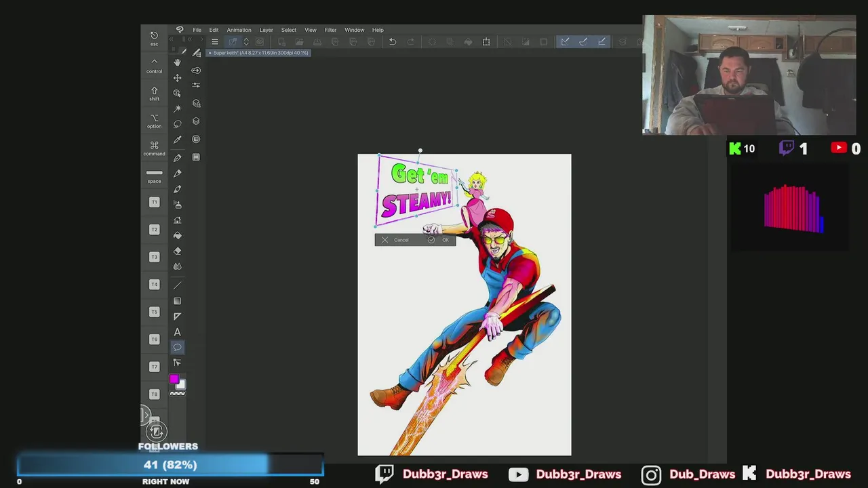Select the magenta main color swatch
Screen dimensions: 868x488
pos(174,380)
